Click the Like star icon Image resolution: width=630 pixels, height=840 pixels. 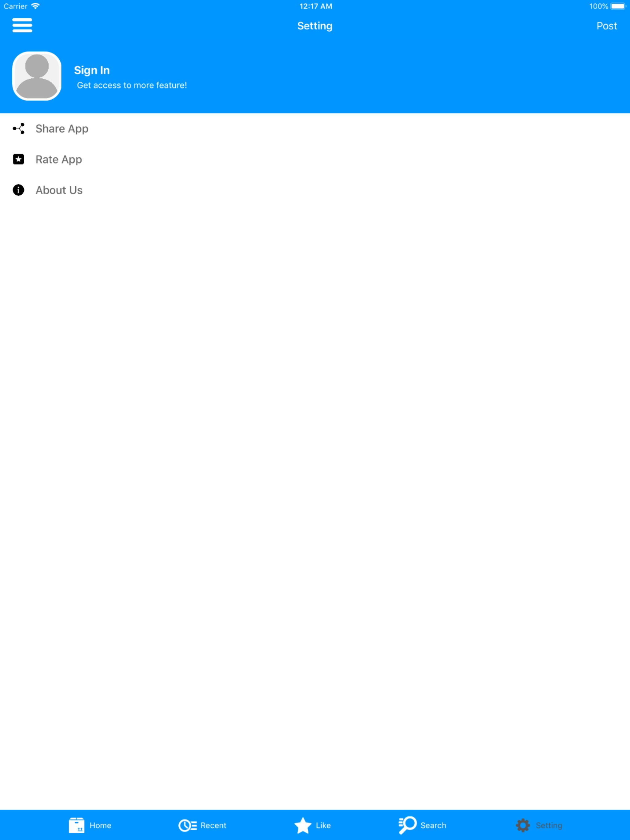(x=303, y=826)
